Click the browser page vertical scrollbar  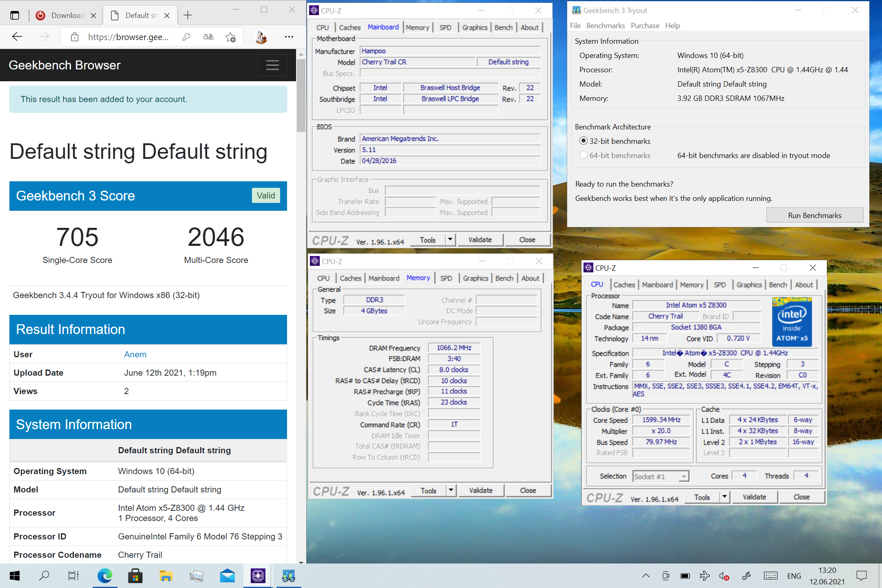301,96
